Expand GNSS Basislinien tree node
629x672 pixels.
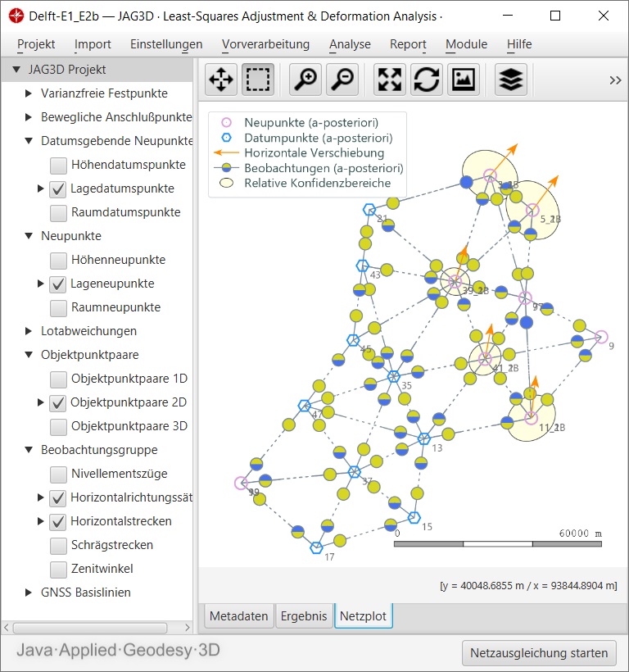tap(29, 593)
